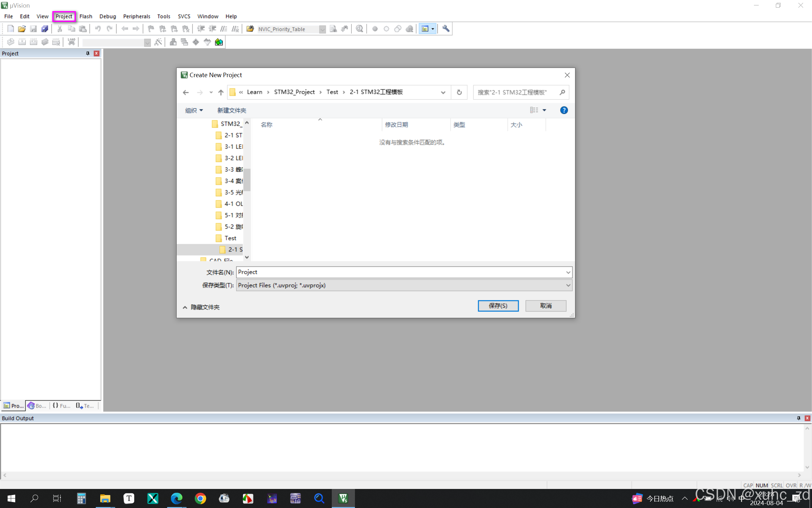Open the Project menu
The width and height of the screenshot is (812, 508).
tap(64, 16)
